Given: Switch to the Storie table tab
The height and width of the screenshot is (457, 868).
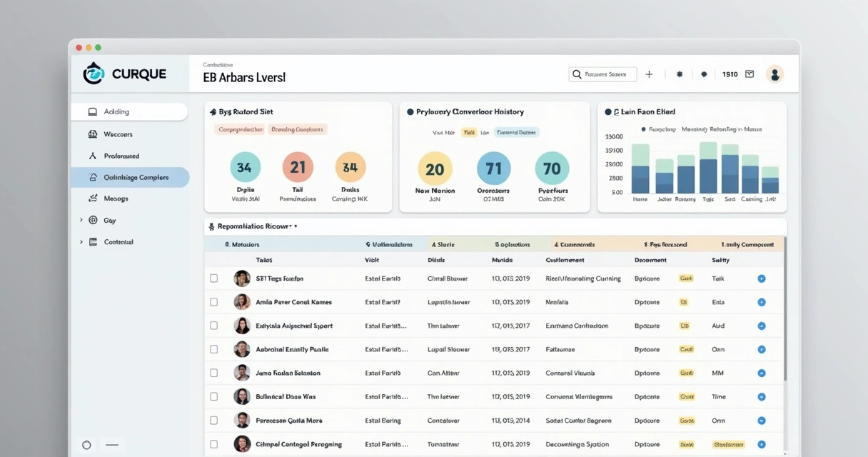Looking at the screenshot, I should coord(443,244).
